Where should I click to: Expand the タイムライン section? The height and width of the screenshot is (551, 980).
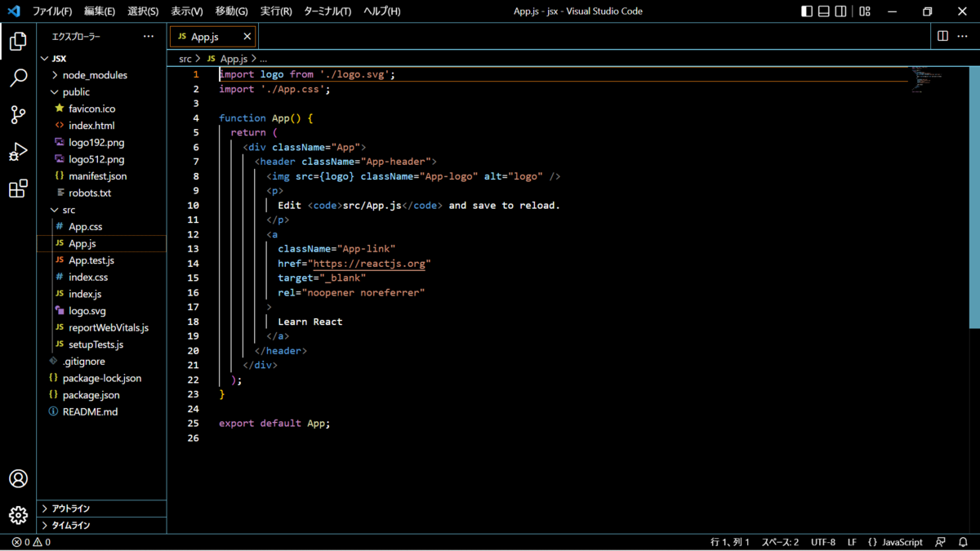(x=102, y=526)
